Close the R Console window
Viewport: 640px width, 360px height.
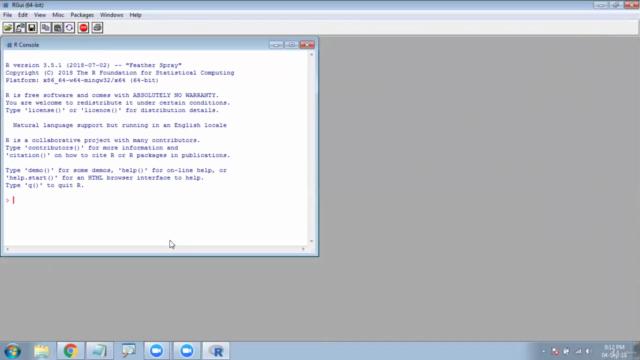pos(307,44)
